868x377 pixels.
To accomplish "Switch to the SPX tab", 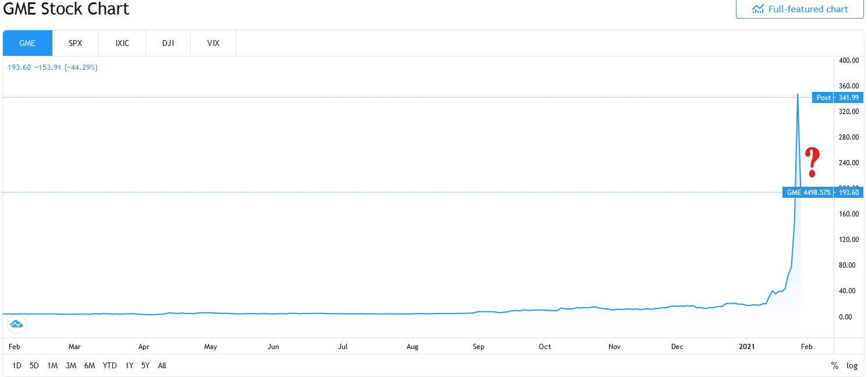I will (x=76, y=43).
